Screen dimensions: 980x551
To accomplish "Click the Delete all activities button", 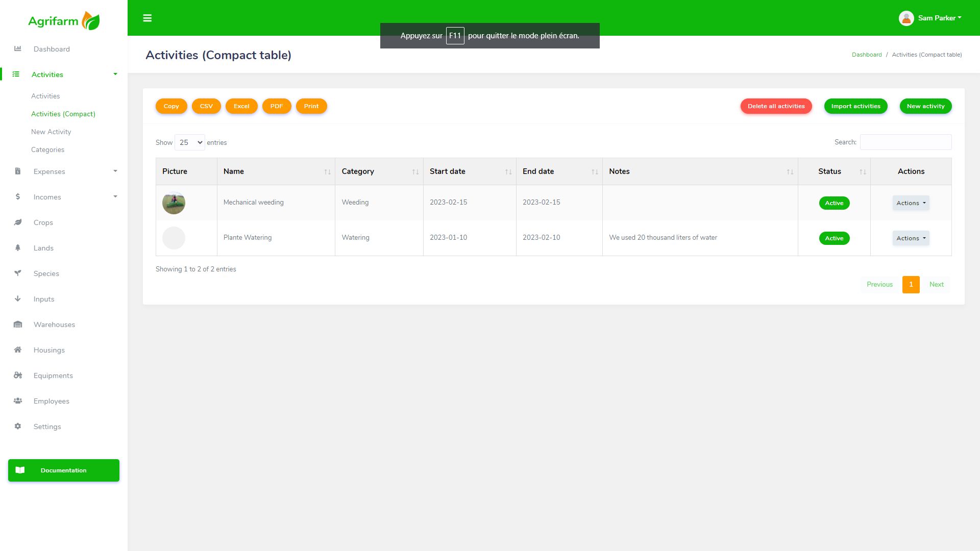I will click(x=776, y=106).
